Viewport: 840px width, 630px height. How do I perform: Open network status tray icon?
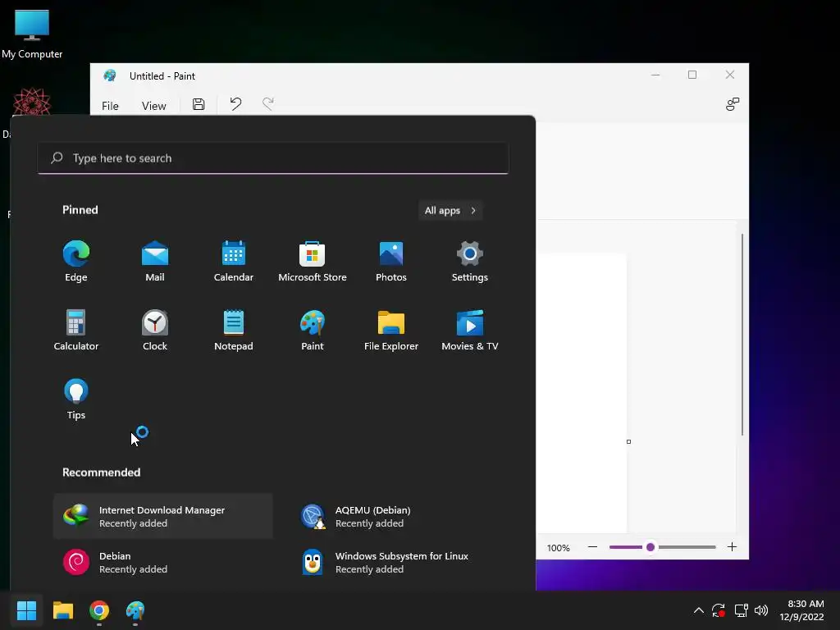(741, 610)
